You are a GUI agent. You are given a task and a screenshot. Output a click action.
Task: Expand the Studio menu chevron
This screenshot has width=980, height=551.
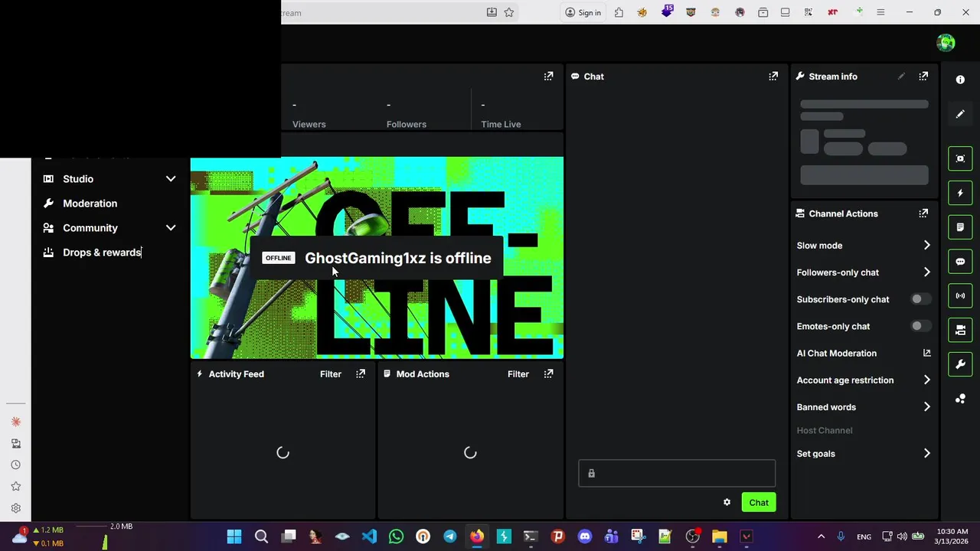(x=171, y=179)
